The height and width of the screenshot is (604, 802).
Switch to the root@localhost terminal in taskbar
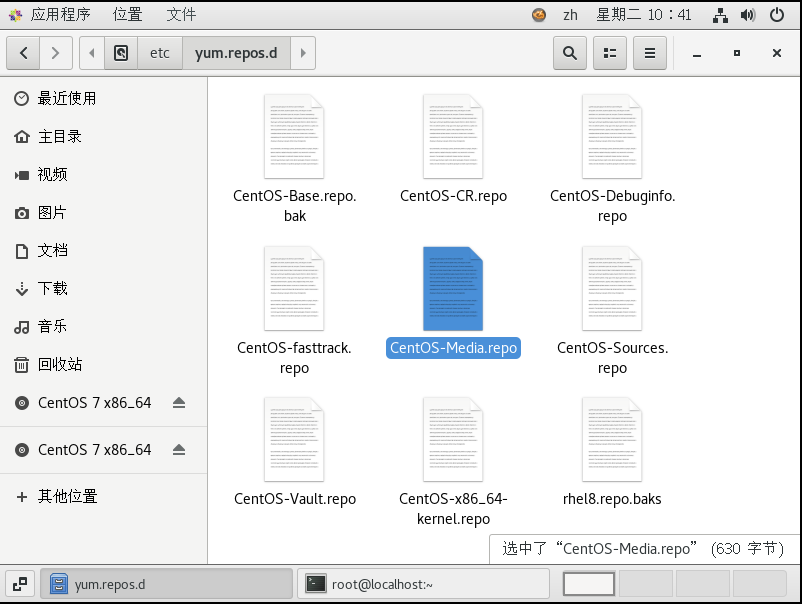tap(424, 584)
